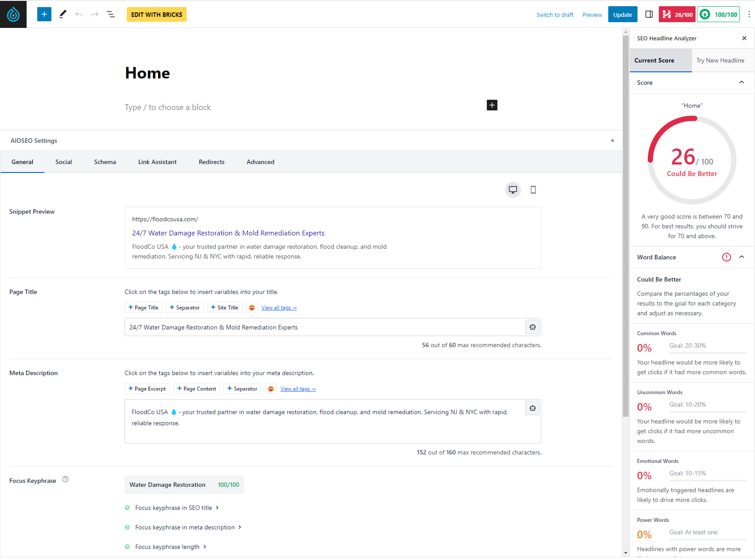
Task: Switch to the Schema tab
Action: pos(105,162)
